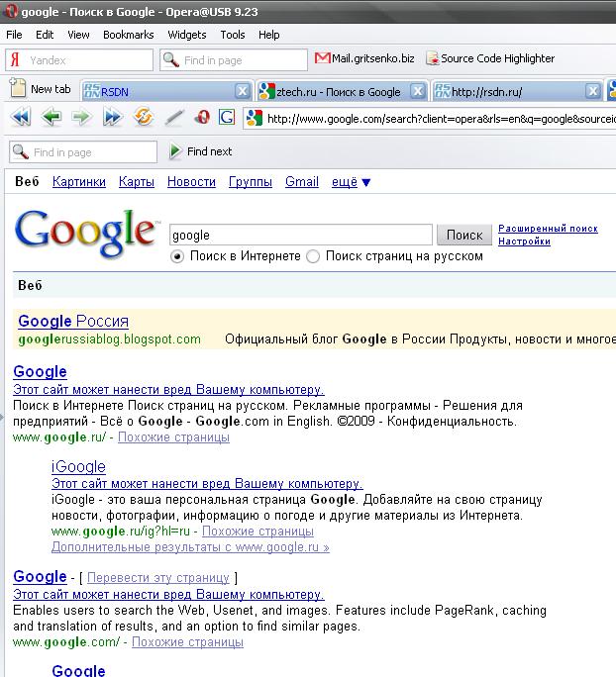Image resolution: width=616 pixels, height=677 pixels.
Task: Switch to the ztech.ru tab
Action: 337,91
